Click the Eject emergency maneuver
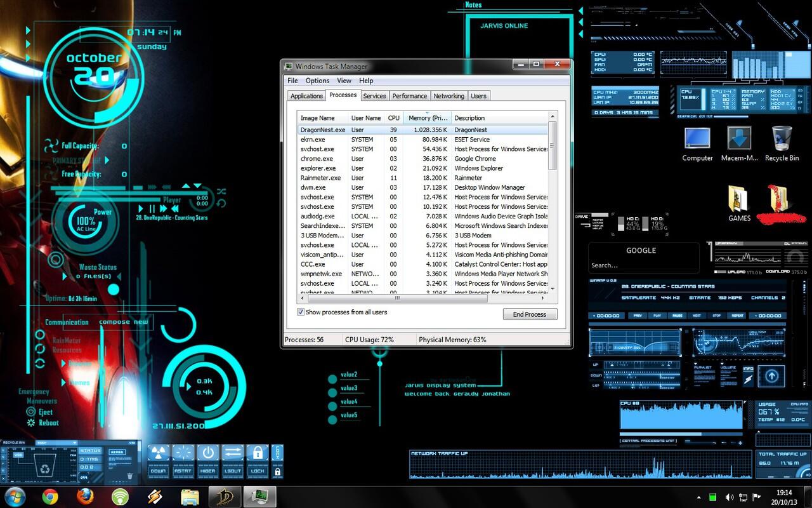This screenshot has width=812, height=508. click(x=41, y=412)
